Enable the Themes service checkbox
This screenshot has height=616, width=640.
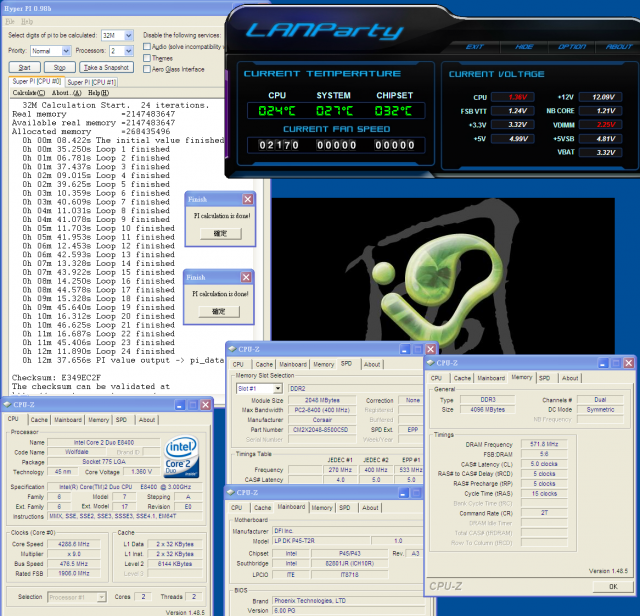click(x=147, y=58)
